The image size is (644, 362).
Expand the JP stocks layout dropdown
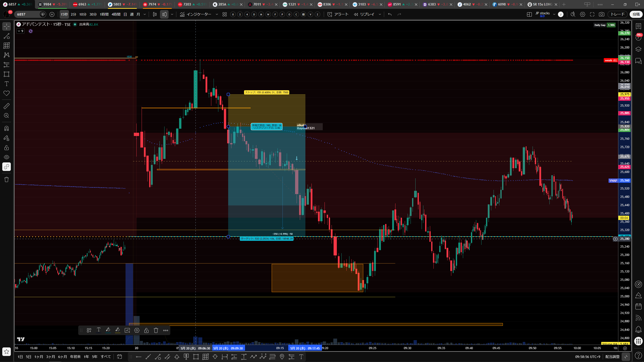coord(554,14)
